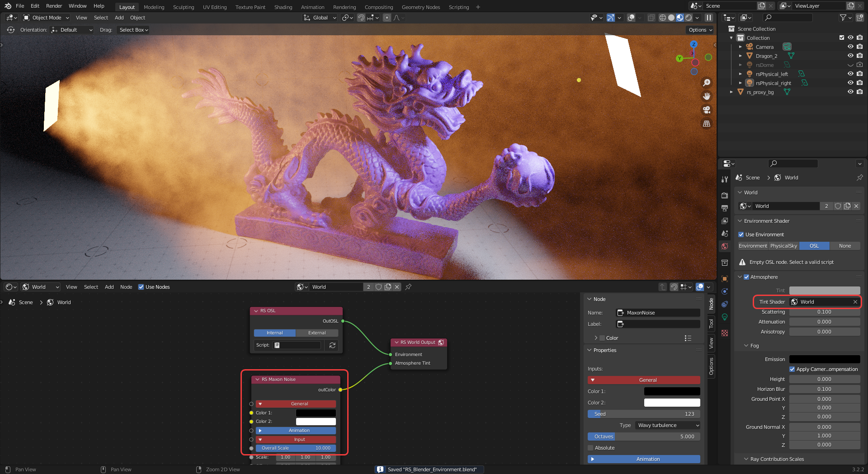Switch to the Compositing workspace tab

378,7
